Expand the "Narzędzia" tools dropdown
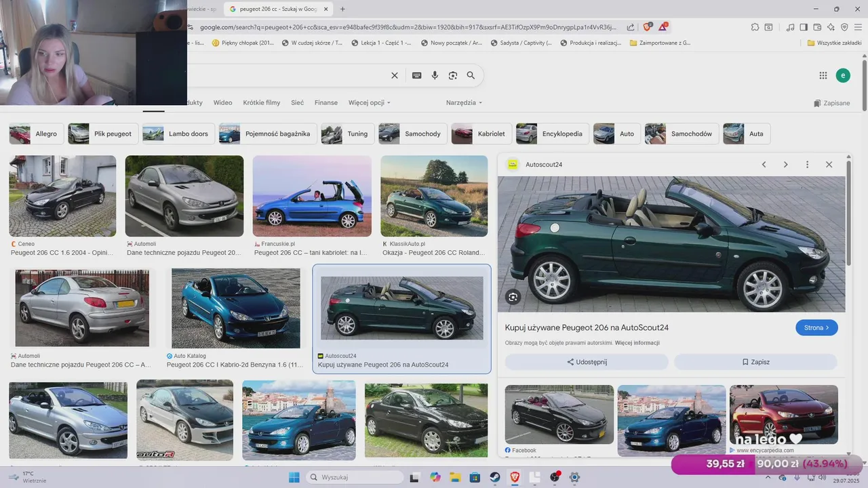 (465, 103)
